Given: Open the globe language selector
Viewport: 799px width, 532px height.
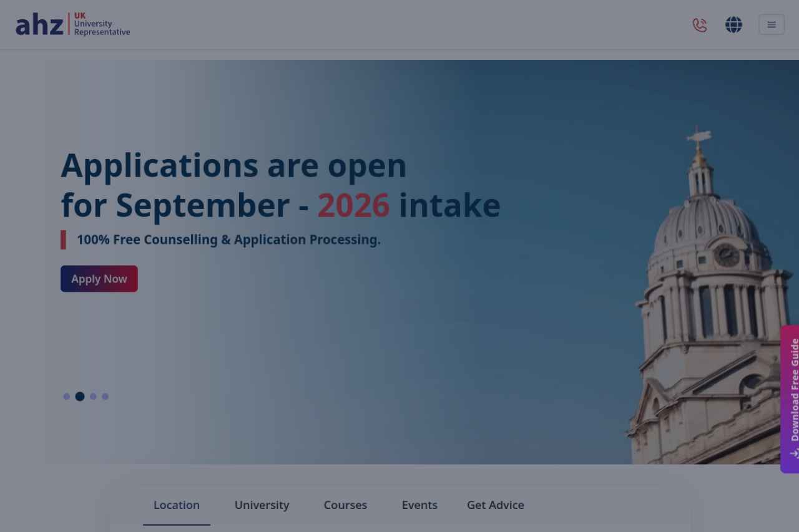Looking at the screenshot, I should (x=733, y=25).
